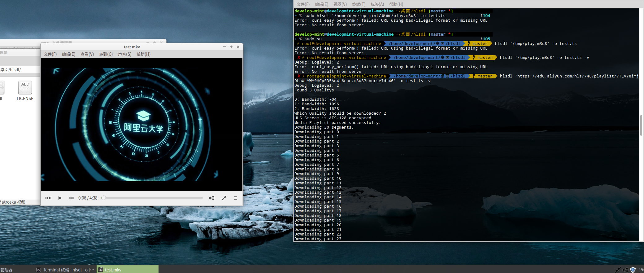644x273 pixels.
Task: Open player 编辑(E) menu
Action: point(68,54)
